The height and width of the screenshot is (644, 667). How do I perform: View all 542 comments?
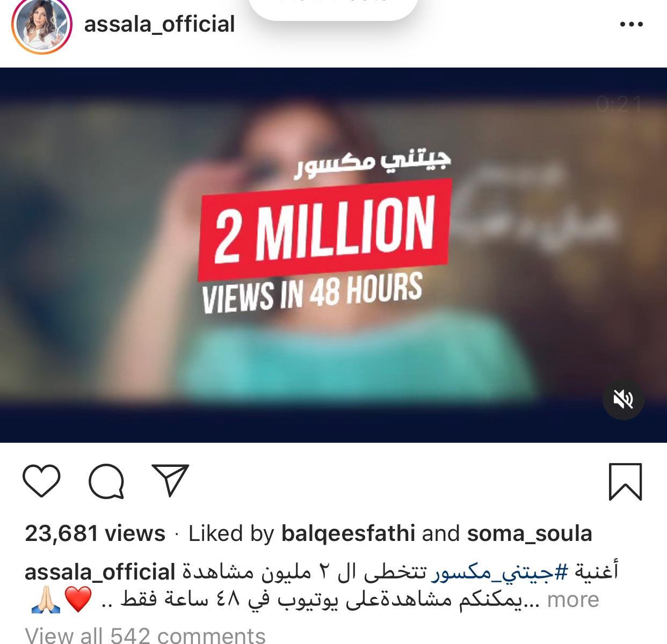tap(146, 635)
